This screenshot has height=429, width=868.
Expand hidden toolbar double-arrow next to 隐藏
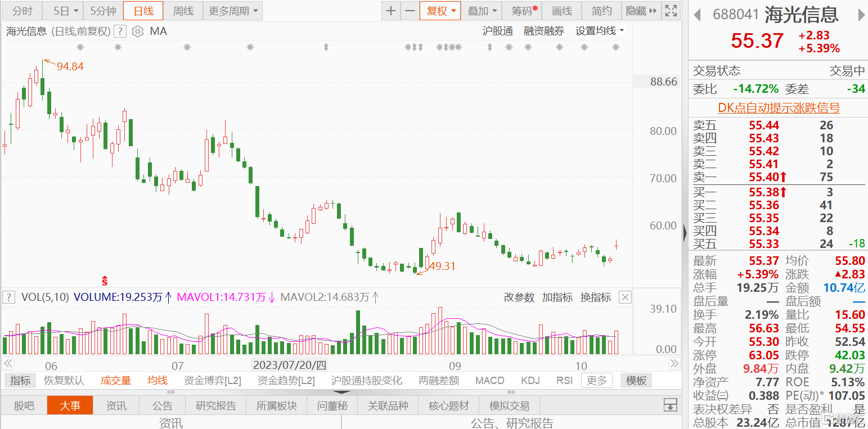point(653,11)
